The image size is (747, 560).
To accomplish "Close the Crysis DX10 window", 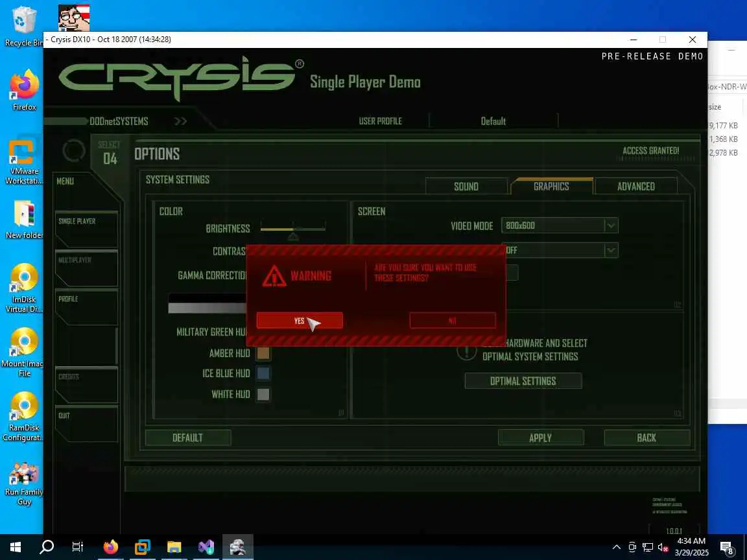I will coord(693,40).
